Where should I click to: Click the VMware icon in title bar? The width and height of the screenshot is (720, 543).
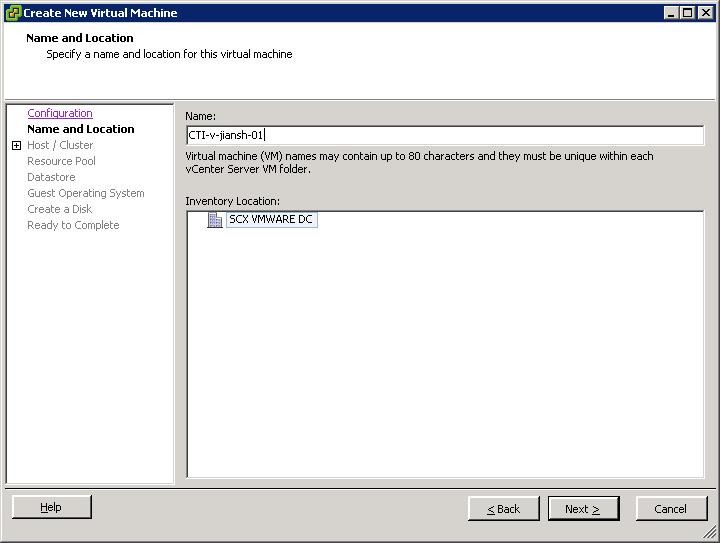click(x=13, y=13)
